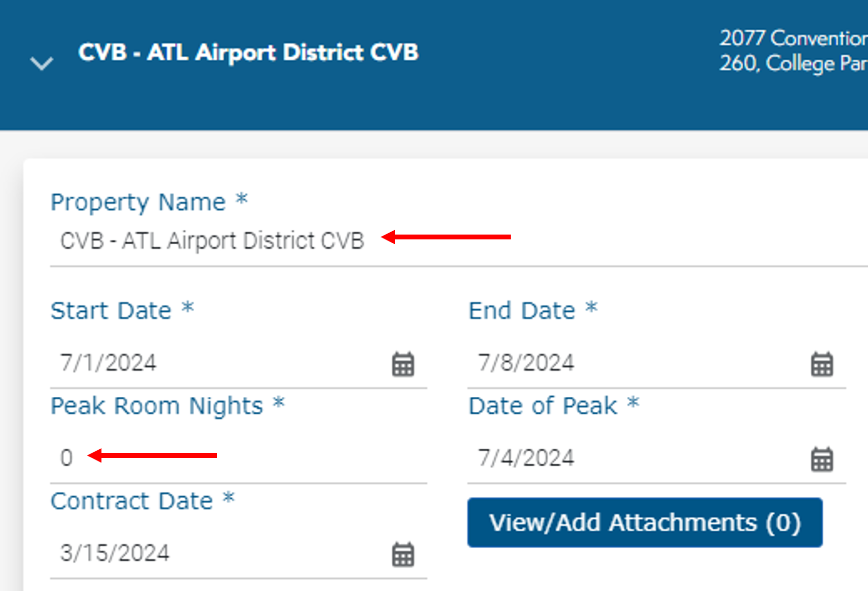Click the Property Name label
This screenshot has height=591, width=868.
(x=138, y=202)
